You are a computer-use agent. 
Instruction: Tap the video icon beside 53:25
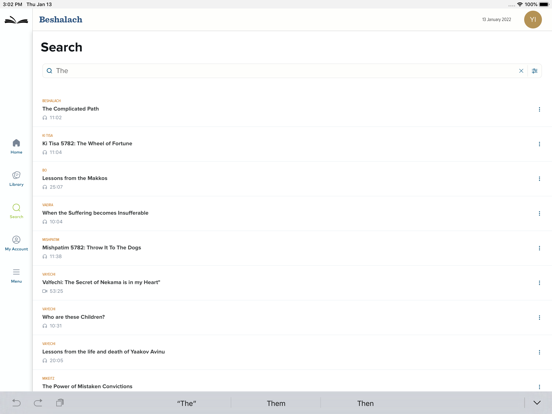45,291
